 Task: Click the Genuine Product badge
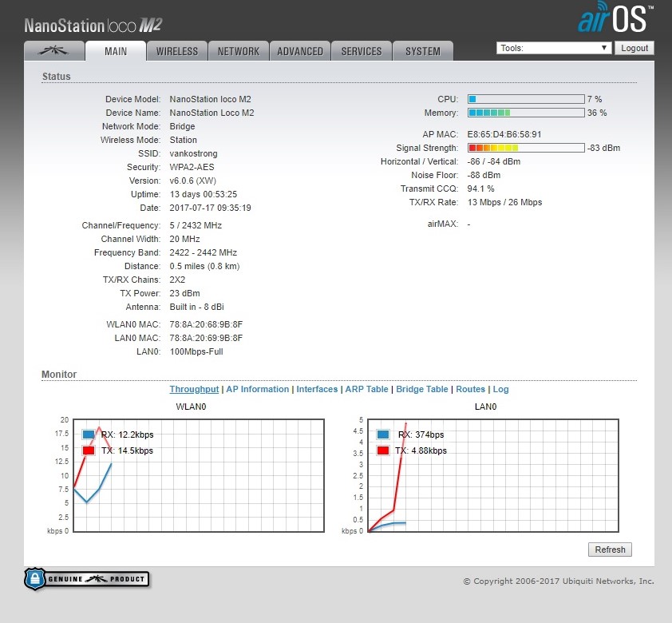(87, 579)
